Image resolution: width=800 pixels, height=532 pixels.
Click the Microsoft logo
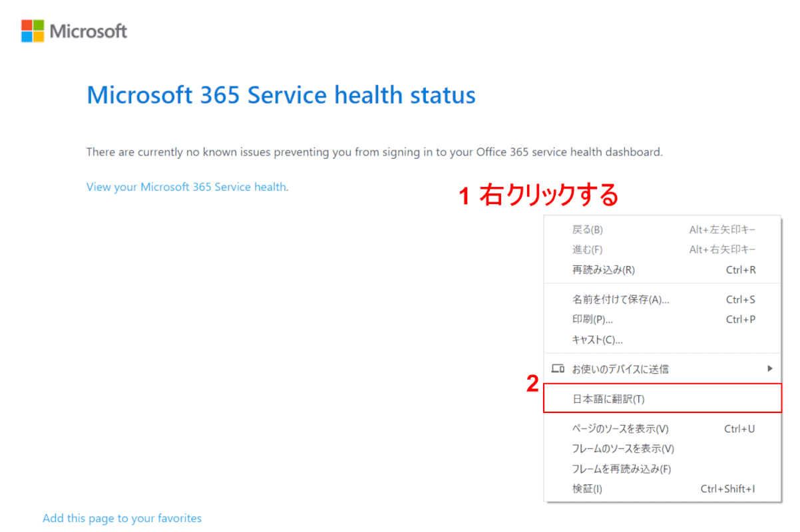pos(74,31)
